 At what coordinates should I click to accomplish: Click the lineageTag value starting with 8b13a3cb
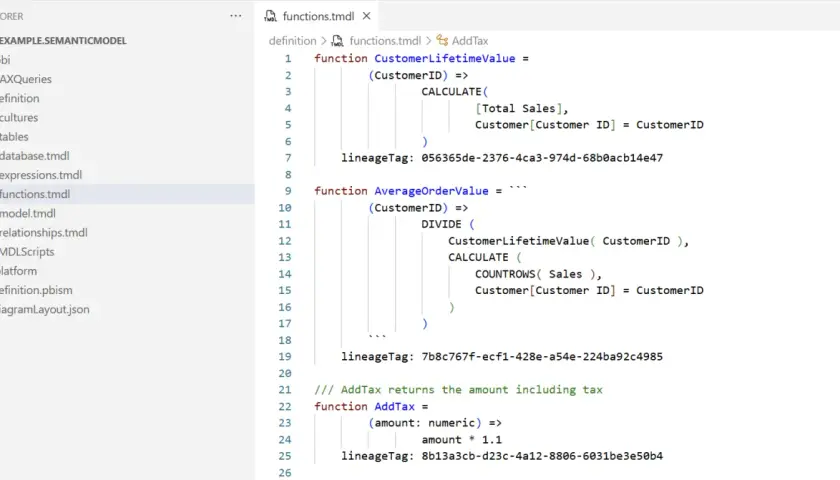click(x=542, y=456)
